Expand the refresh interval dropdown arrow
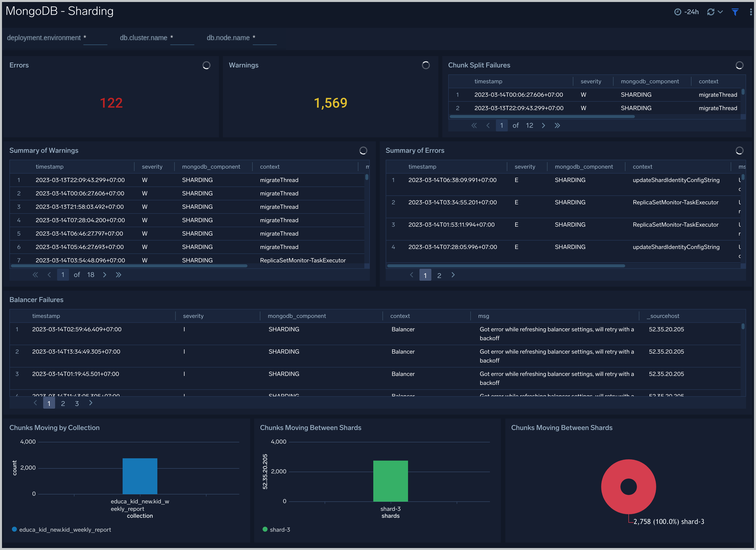Image resolution: width=756 pixels, height=550 pixels. [720, 12]
